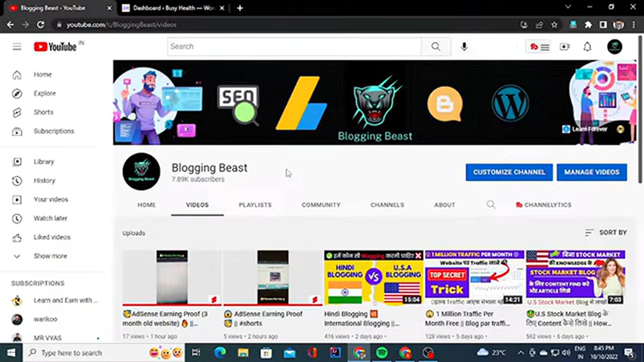Viewport: 644px width, 362px height.
Task: Select the Videos tab
Action: [x=197, y=205]
